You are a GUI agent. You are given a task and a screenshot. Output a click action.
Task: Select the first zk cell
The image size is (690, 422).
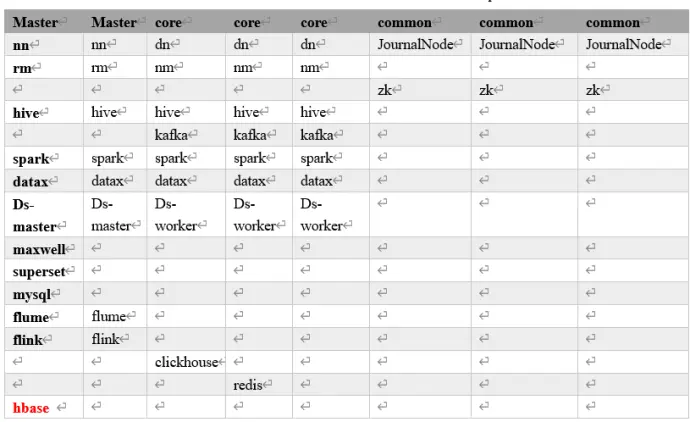[x=420, y=90]
